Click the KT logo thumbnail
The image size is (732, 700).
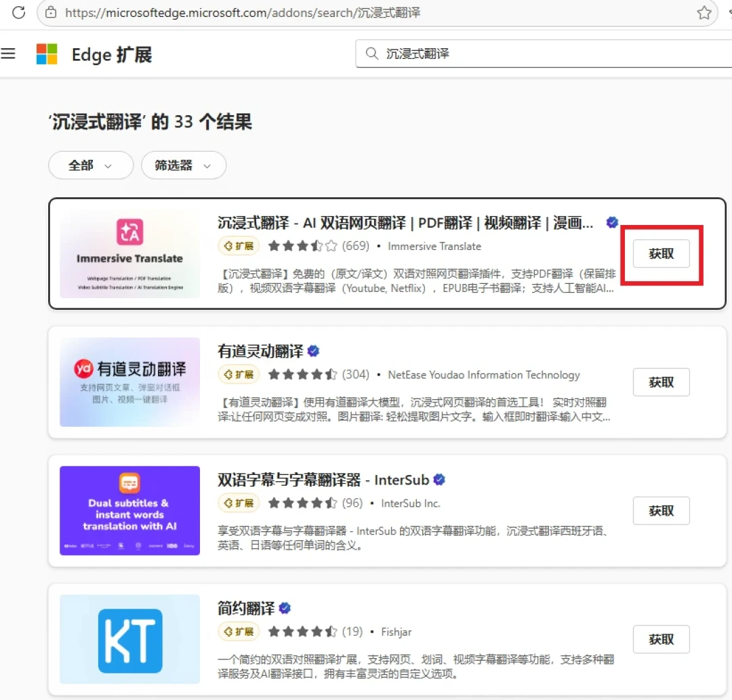coord(129,639)
